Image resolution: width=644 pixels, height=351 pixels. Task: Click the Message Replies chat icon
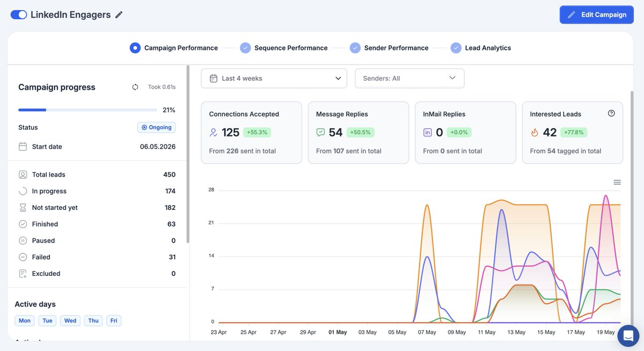click(320, 132)
